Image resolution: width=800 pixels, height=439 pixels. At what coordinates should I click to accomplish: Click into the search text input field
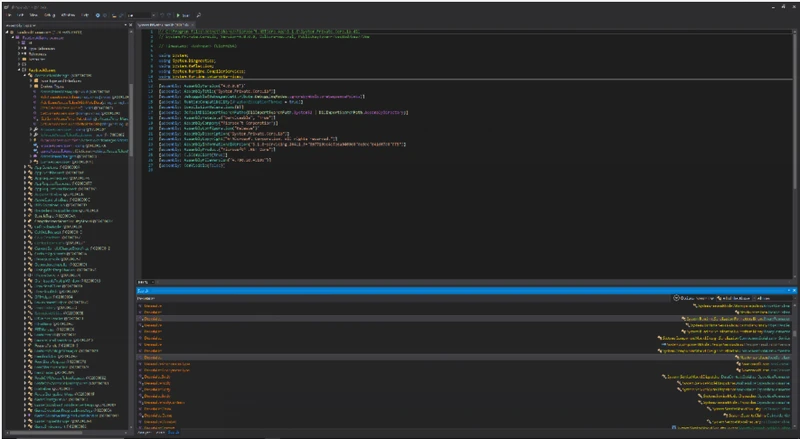403,299
